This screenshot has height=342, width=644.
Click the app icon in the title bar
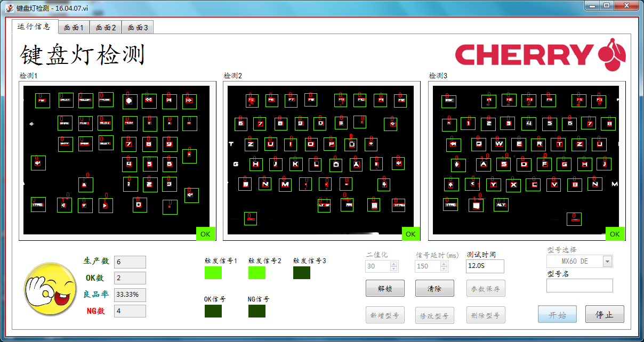[9, 8]
